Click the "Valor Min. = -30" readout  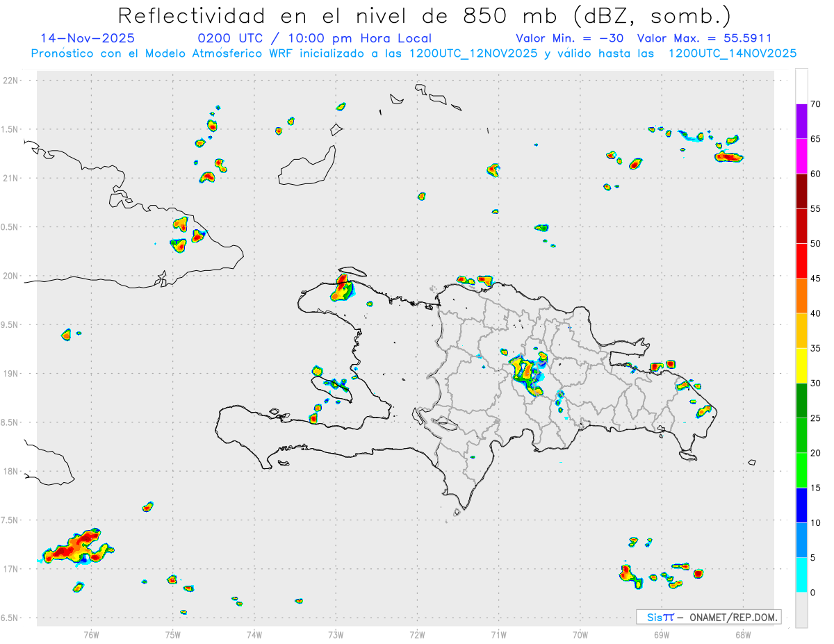tap(570, 38)
